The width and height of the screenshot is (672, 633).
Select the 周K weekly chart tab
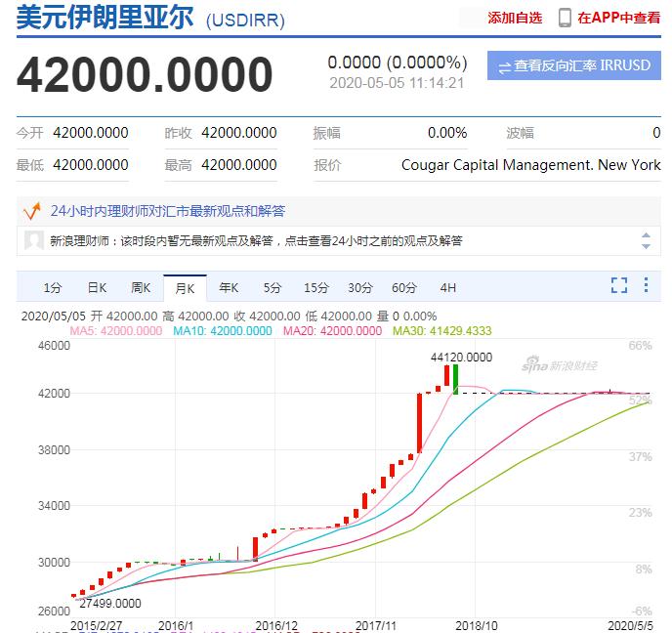(141, 287)
